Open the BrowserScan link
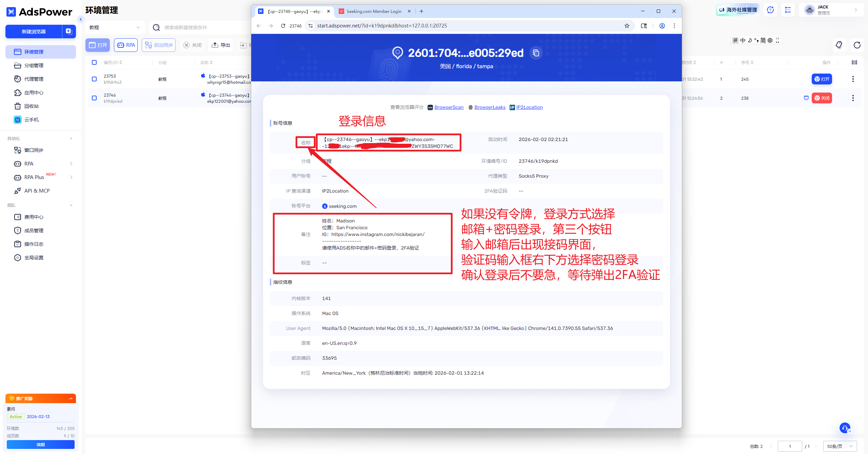 click(449, 107)
